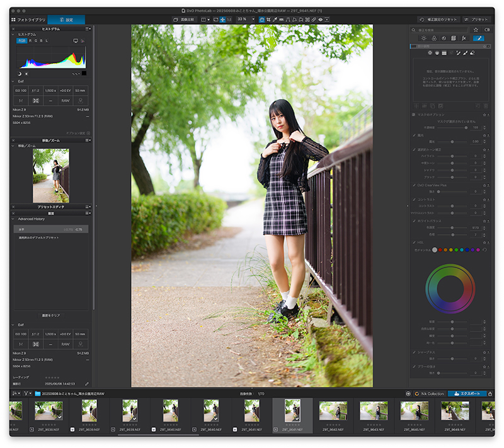This screenshot has height=448, width=504.
Task: Add a control point local adjustment
Action: (430, 53)
